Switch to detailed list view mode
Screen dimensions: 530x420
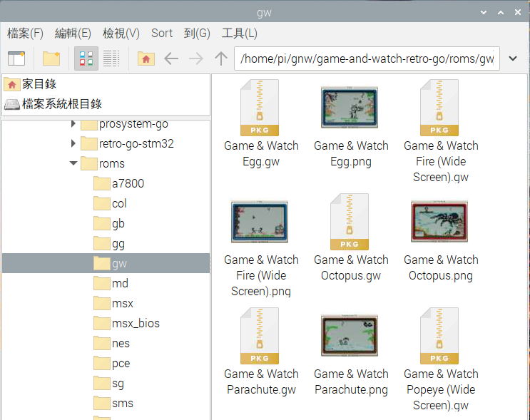click(x=111, y=58)
